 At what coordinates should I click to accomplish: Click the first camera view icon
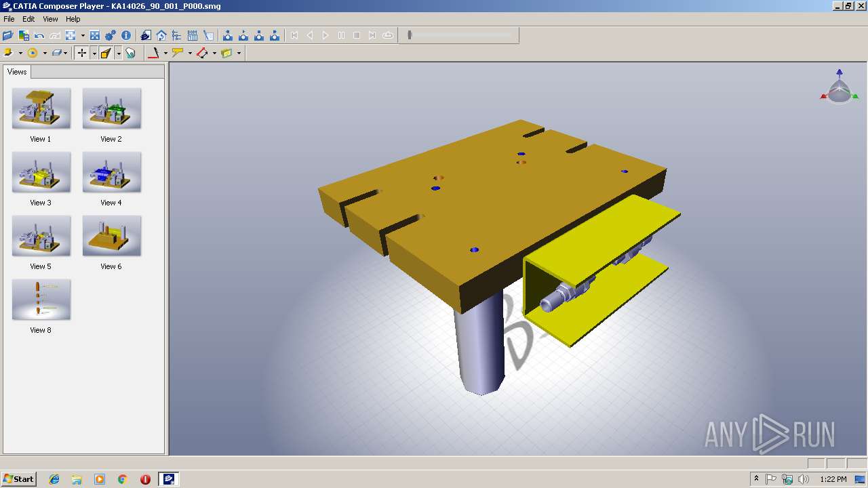tap(228, 35)
